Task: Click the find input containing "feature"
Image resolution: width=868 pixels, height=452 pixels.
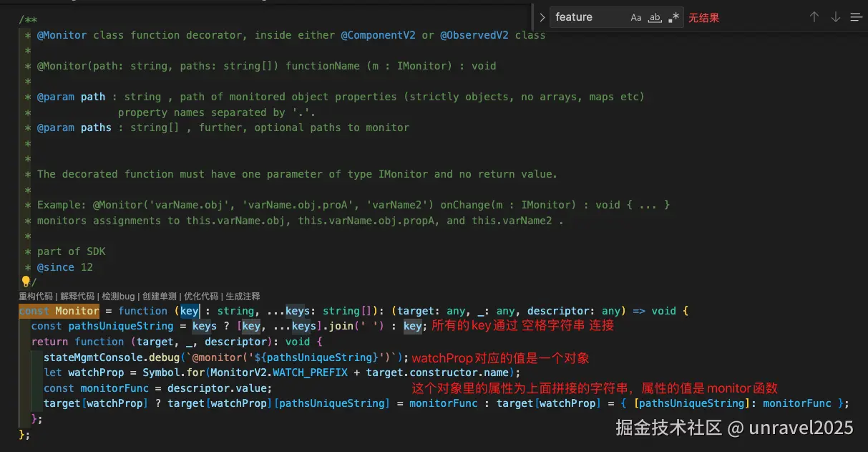Action: (x=588, y=17)
